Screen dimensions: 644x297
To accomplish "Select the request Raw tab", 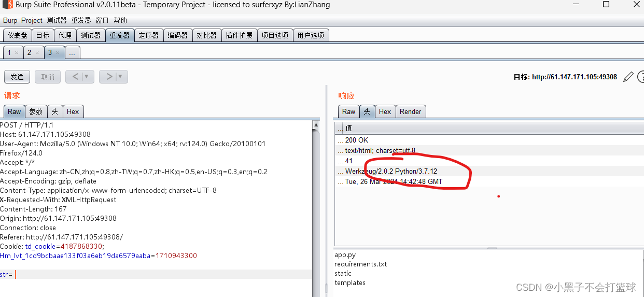I will 14,111.
